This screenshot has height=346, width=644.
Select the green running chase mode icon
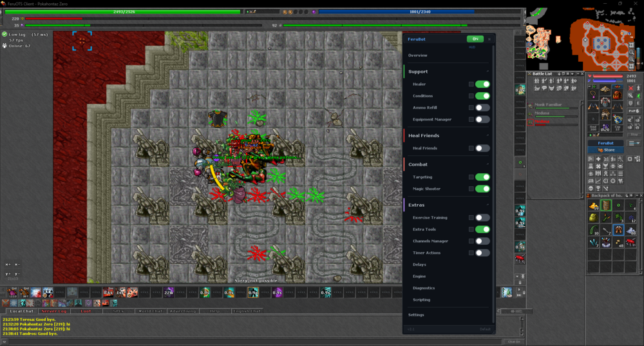[638, 96]
